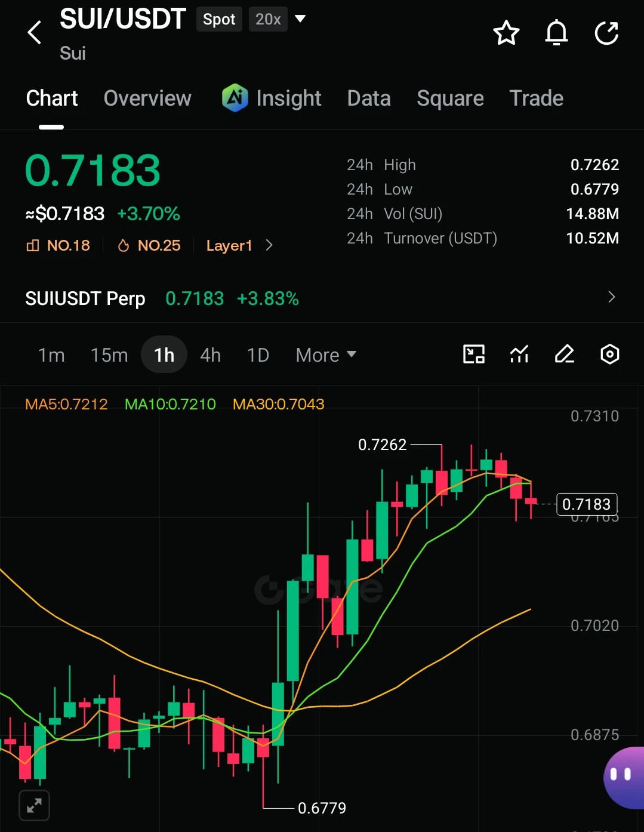
Task: Tap the +3.70% change value
Action: (149, 214)
